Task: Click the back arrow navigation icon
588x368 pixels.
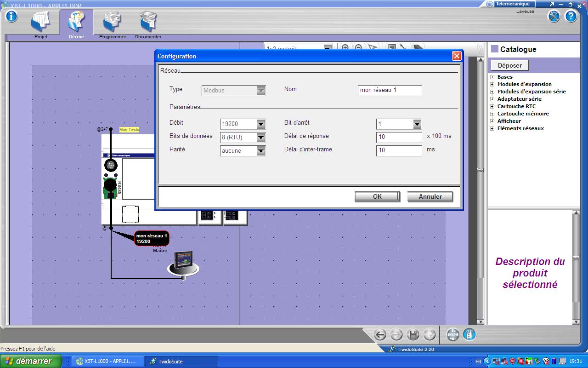Action: click(x=379, y=334)
